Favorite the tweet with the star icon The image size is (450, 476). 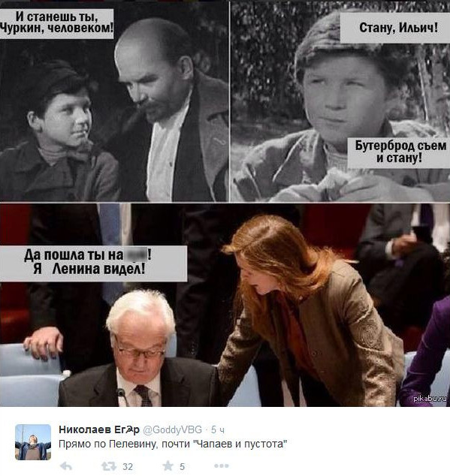click(168, 466)
